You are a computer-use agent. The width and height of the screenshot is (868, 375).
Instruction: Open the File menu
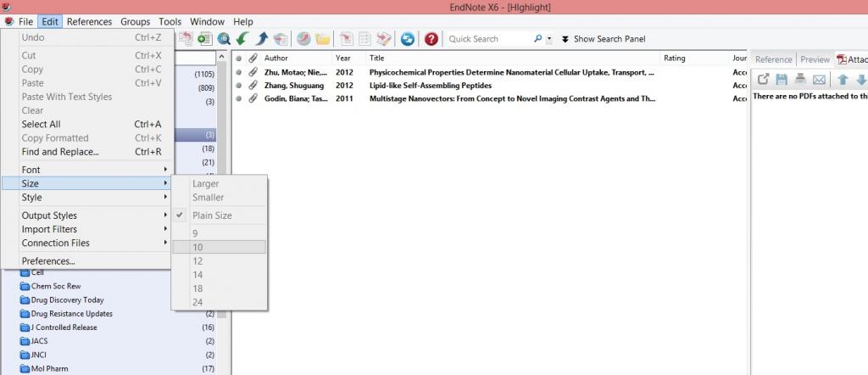pos(25,21)
